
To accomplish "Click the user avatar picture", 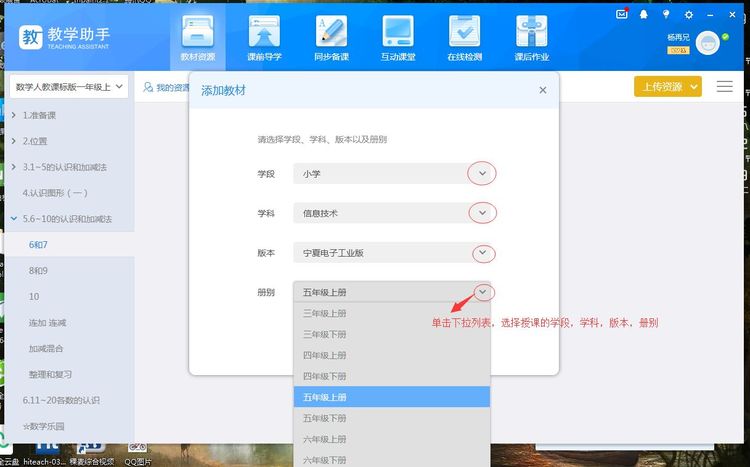I will click(x=708, y=43).
